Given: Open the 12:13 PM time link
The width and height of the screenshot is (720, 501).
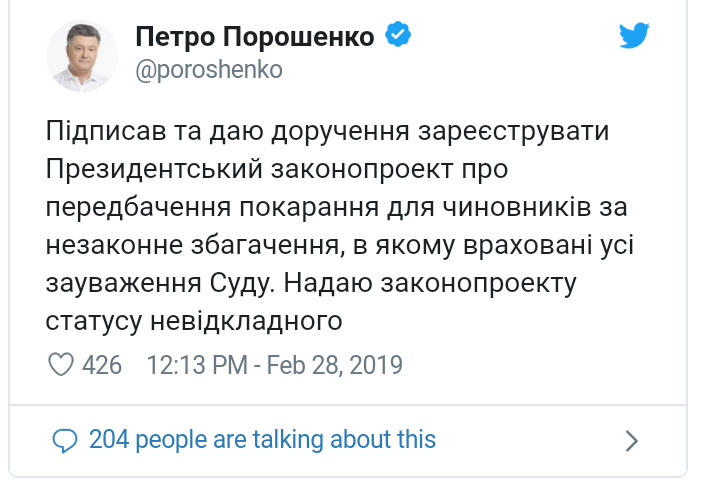Looking at the screenshot, I should [196, 365].
